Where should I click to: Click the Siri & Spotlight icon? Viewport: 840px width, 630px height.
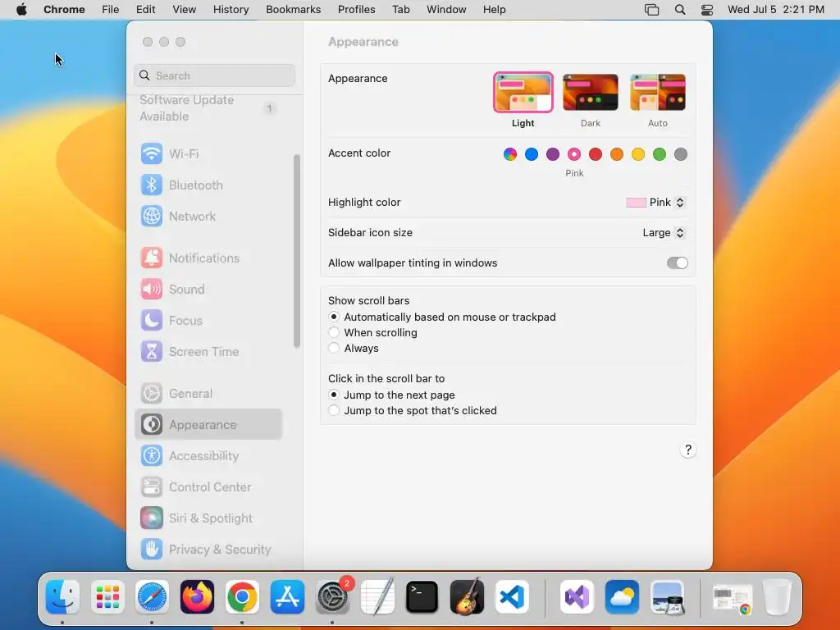[152, 518]
